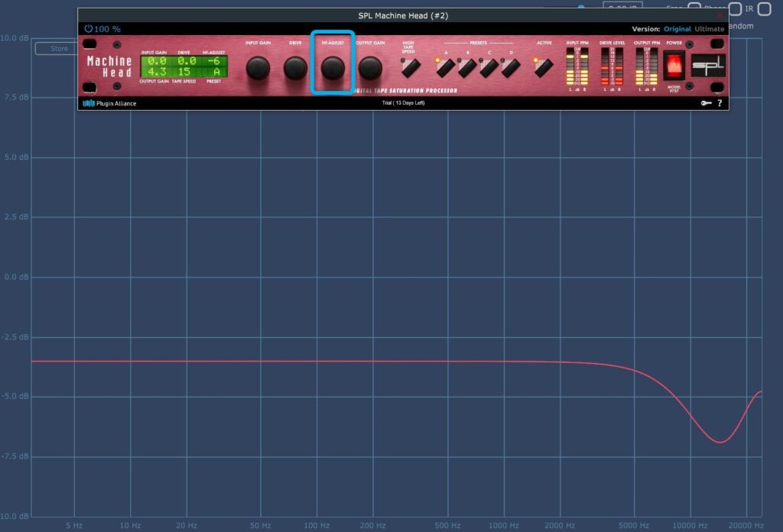Click the Input Gain knob
This screenshot has height=532, width=783.
coord(258,69)
